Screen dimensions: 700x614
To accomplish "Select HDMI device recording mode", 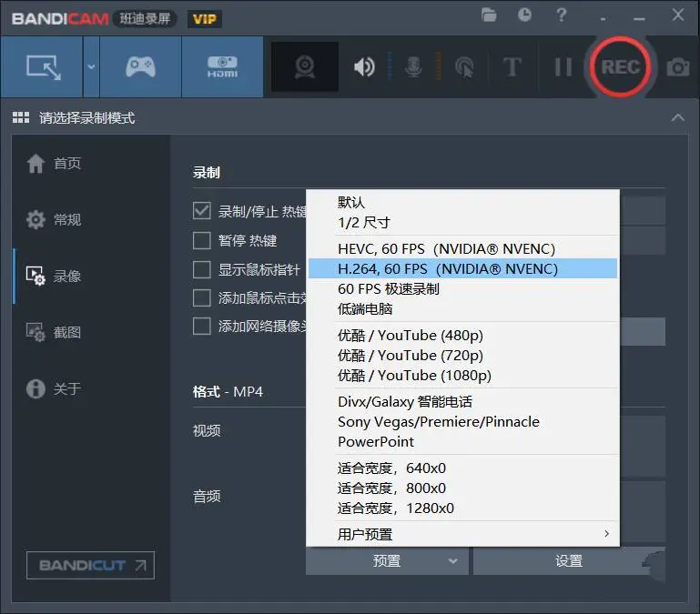I will click(x=222, y=66).
